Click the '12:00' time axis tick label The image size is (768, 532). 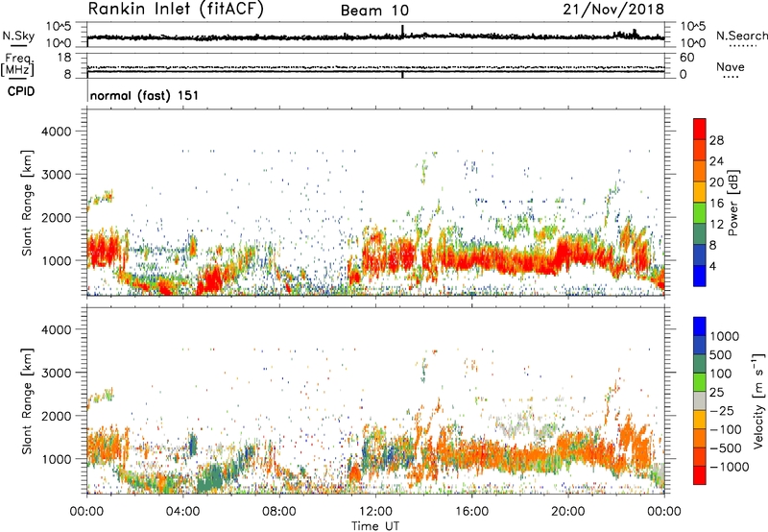point(375,512)
